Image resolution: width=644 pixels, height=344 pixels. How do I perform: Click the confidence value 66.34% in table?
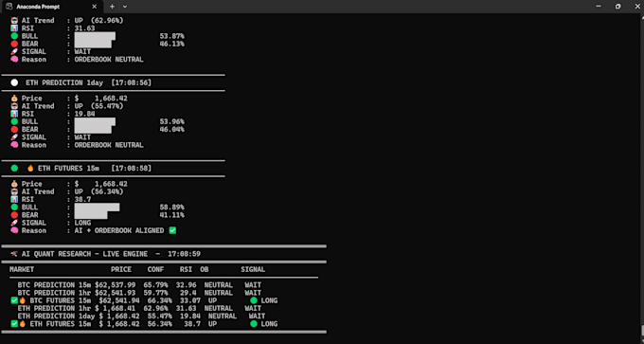[x=160, y=300]
